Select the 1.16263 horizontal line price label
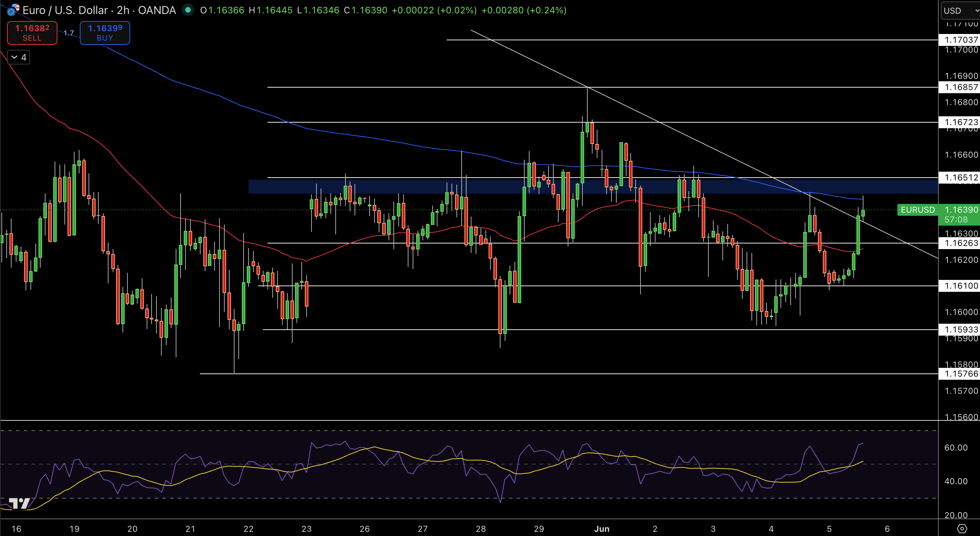 tap(959, 243)
